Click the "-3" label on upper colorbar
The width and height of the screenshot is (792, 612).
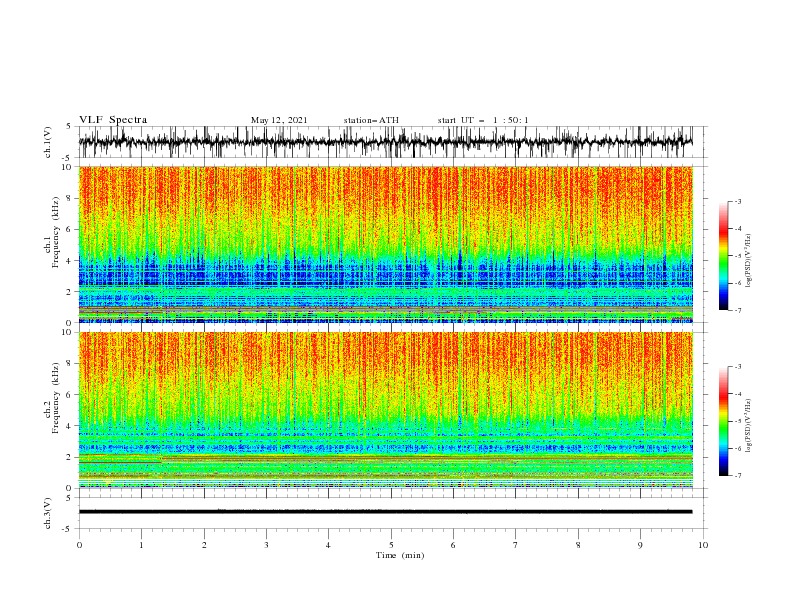point(737,201)
